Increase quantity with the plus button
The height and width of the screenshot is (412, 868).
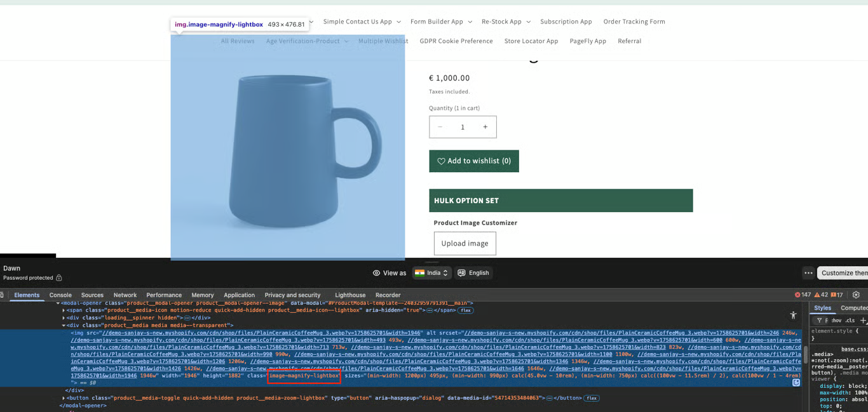[485, 127]
